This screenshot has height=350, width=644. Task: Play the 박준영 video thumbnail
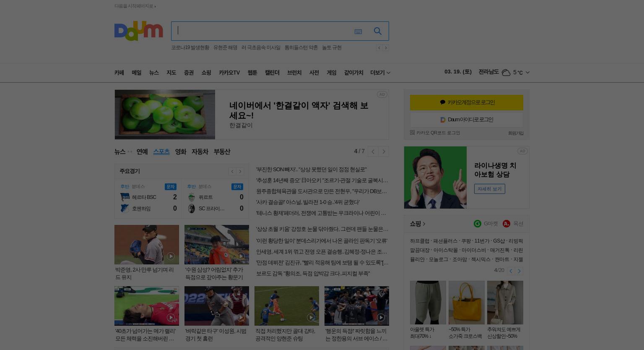point(147,245)
